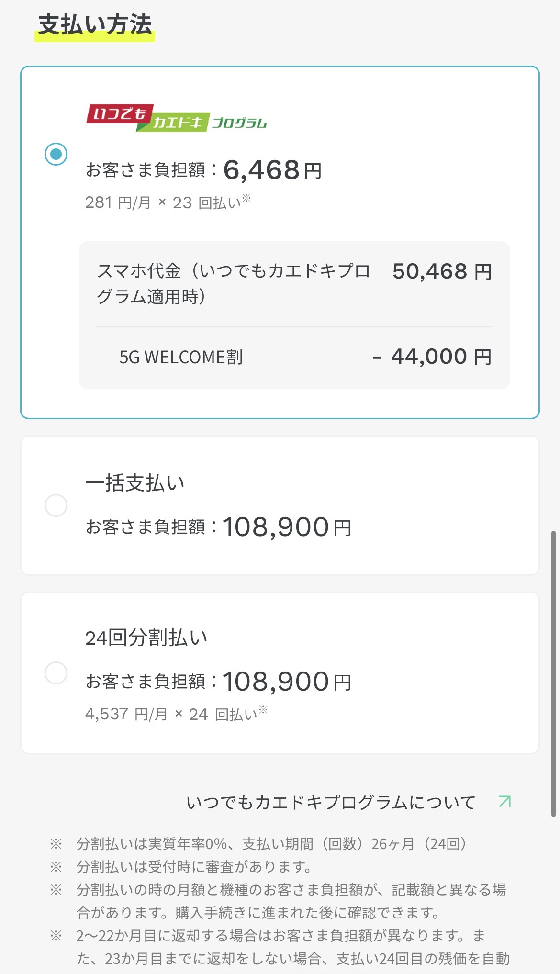This screenshot has height=974, width=560.
Task: Click the 5G WELCOME割 discount row label
Action: [x=181, y=357]
